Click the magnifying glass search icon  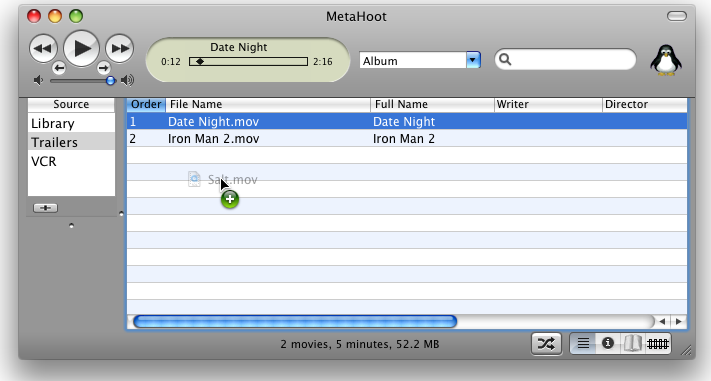tap(505, 59)
